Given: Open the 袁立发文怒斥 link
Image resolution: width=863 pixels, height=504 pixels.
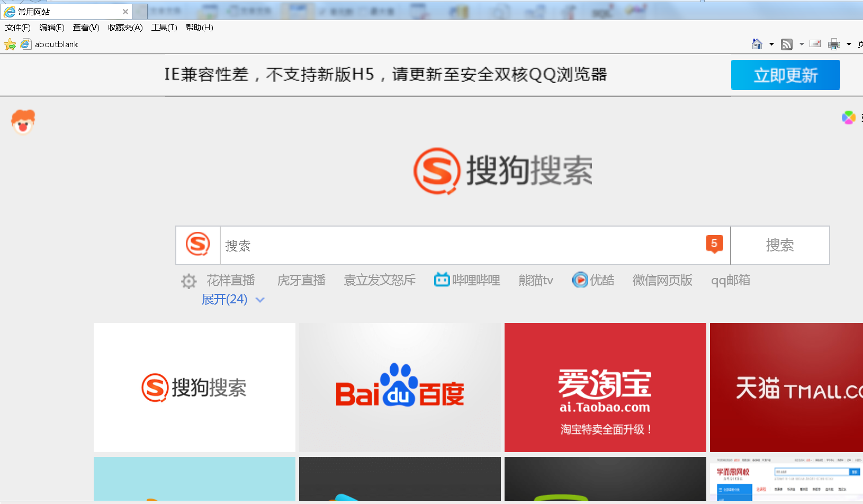Looking at the screenshot, I should [x=380, y=280].
